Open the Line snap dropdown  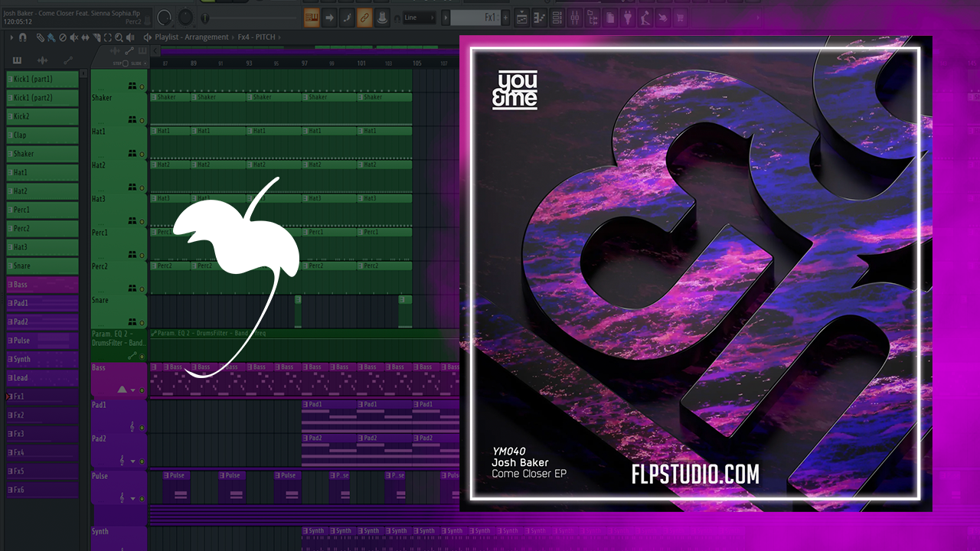point(420,18)
